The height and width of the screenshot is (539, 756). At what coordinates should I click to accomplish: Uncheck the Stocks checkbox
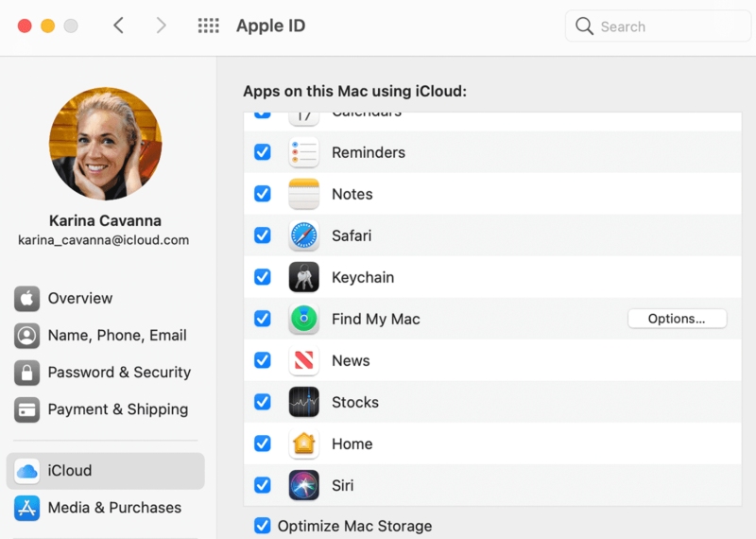[x=263, y=402]
